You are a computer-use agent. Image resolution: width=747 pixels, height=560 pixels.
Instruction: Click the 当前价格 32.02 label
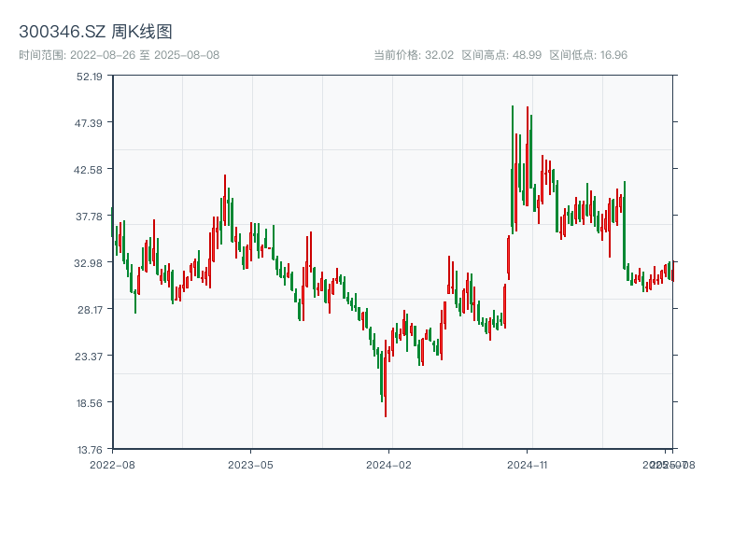click(413, 55)
